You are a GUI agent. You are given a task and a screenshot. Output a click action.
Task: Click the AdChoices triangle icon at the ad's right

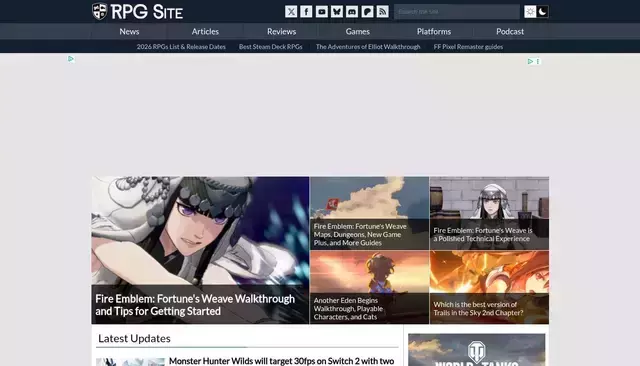tap(530, 61)
